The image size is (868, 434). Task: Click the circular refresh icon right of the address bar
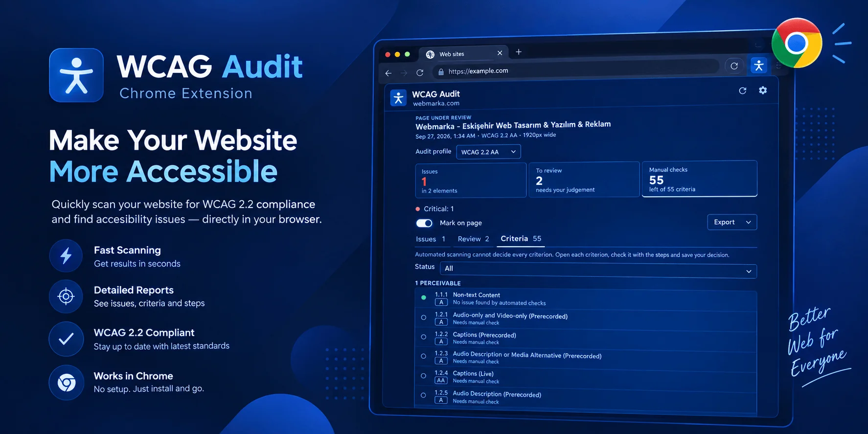click(734, 66)
